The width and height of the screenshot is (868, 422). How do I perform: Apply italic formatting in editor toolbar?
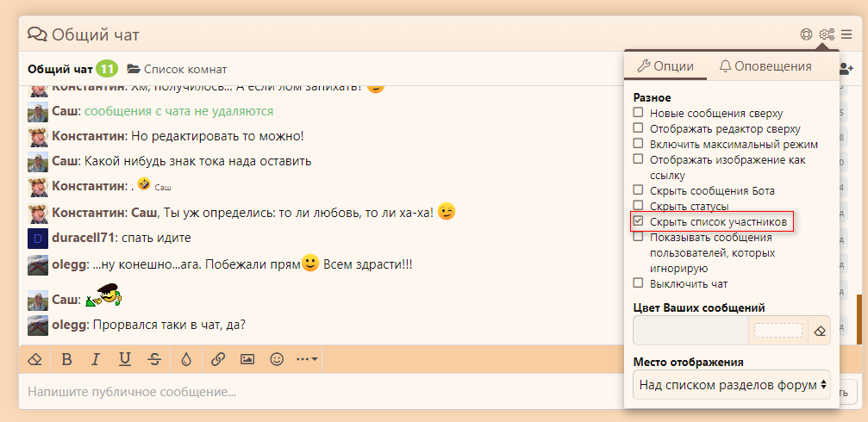96,359
